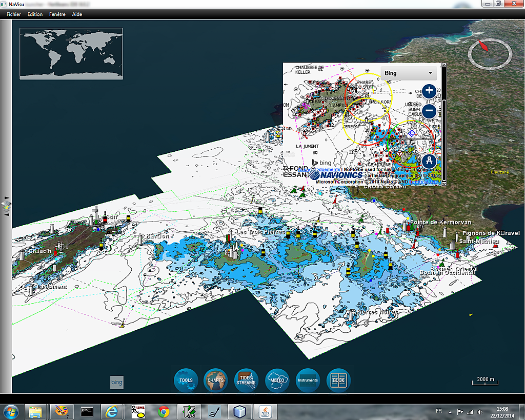Launch Google Chrome from the taskbar

164,412
